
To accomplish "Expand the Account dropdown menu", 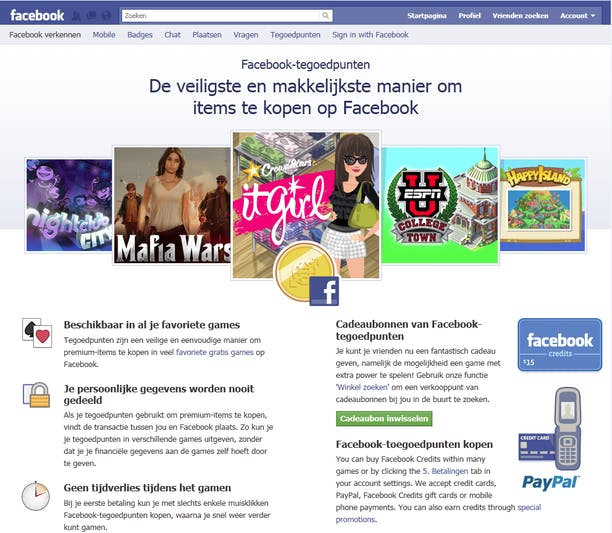I will point(577,16).
